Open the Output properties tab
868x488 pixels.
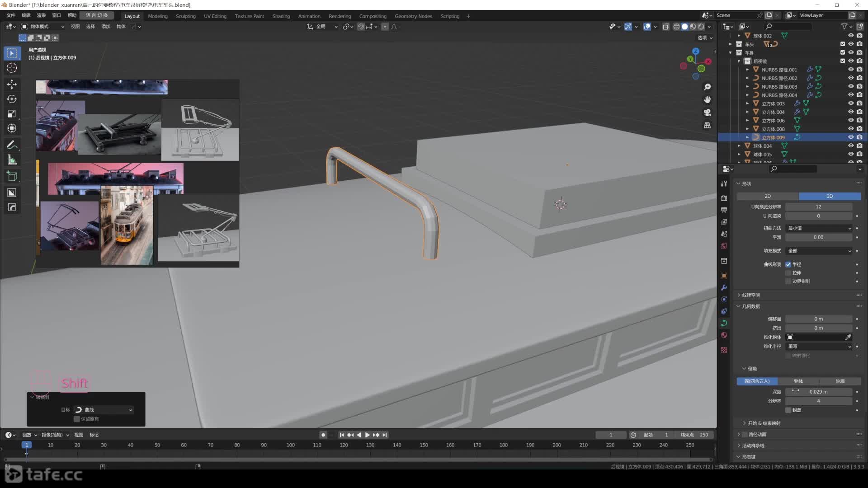[x=724, y=210]
